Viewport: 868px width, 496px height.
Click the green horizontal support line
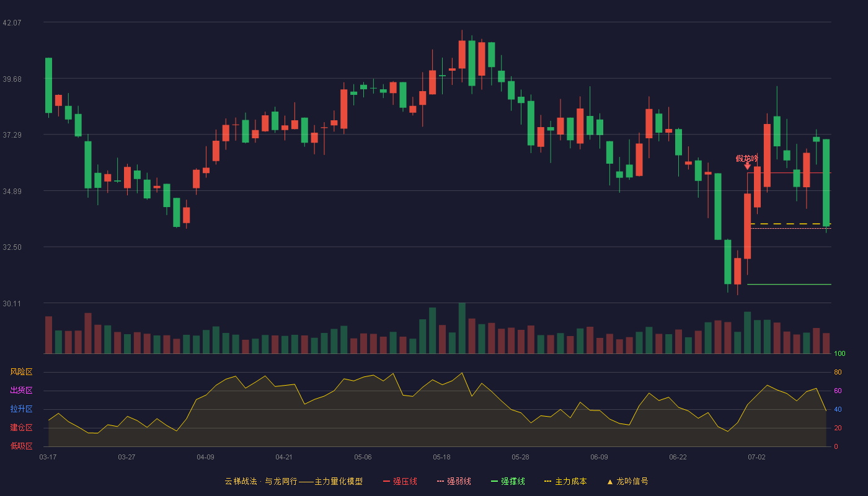pos(789,285)
